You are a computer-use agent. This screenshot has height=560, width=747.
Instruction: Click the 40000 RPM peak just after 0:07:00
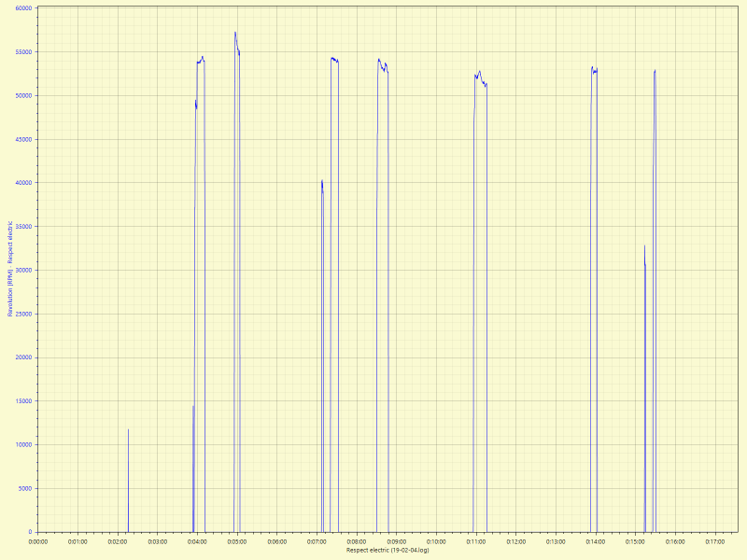pos(322,181)
